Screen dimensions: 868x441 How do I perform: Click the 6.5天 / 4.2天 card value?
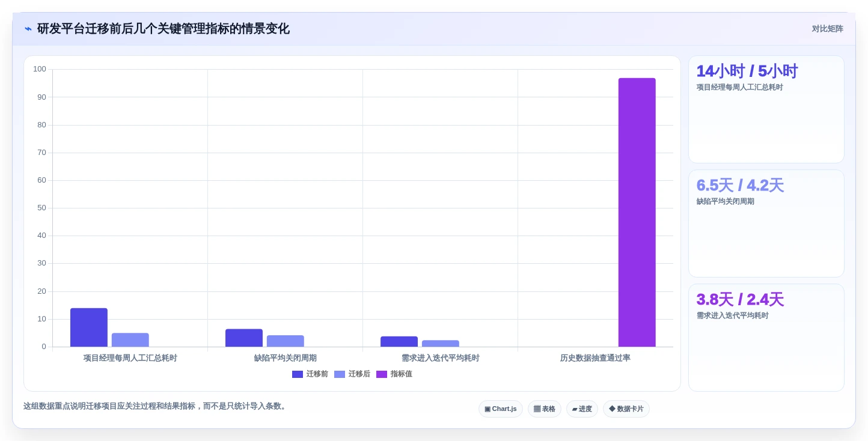[x=740, y=185]
